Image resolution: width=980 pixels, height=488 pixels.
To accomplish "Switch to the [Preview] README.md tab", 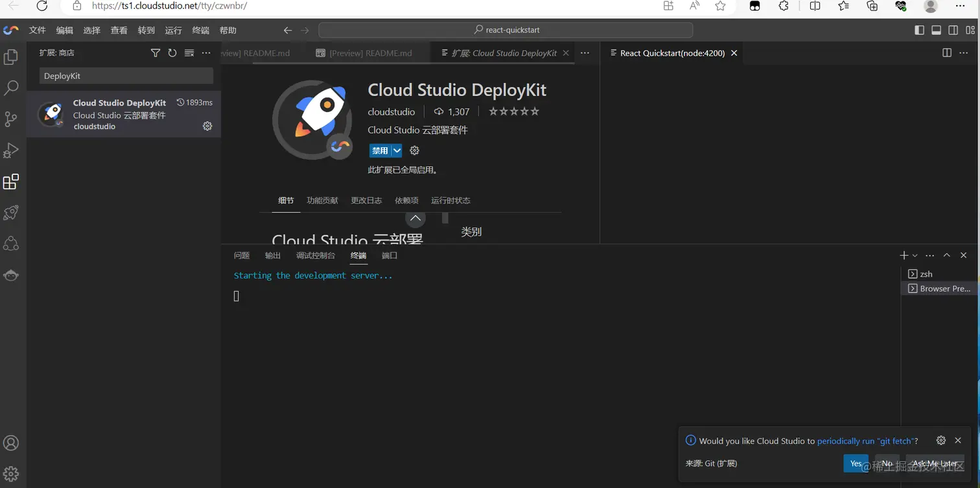I will point(364,53).
